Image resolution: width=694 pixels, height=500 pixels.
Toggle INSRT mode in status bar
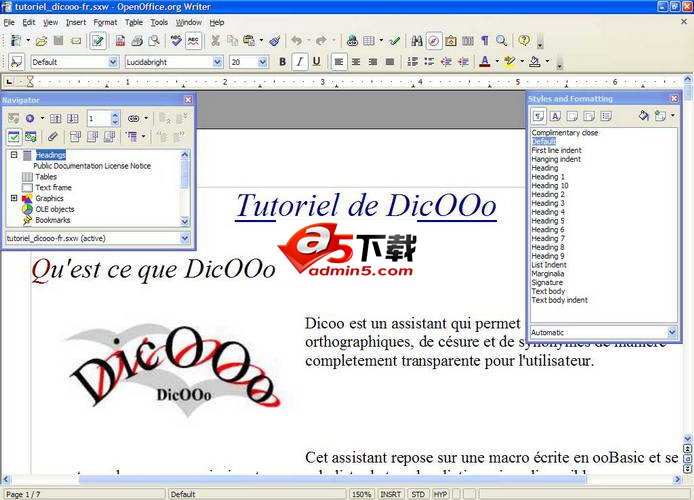point(390,494)
